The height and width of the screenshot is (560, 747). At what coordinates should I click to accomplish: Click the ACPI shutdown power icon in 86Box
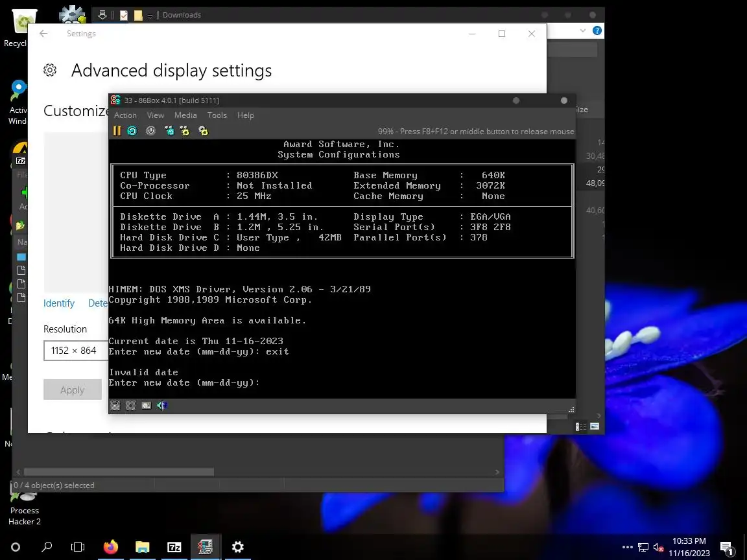[x=150, y=131]
